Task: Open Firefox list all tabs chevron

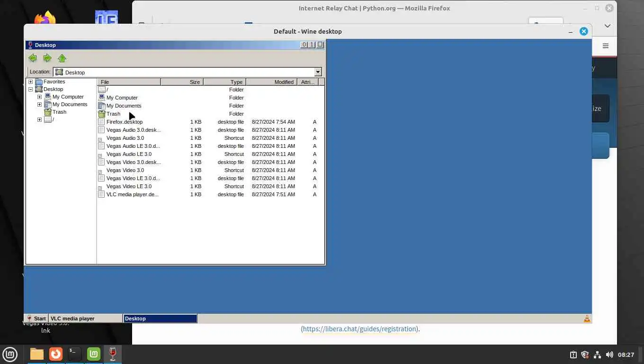Action: pos(608,26)
